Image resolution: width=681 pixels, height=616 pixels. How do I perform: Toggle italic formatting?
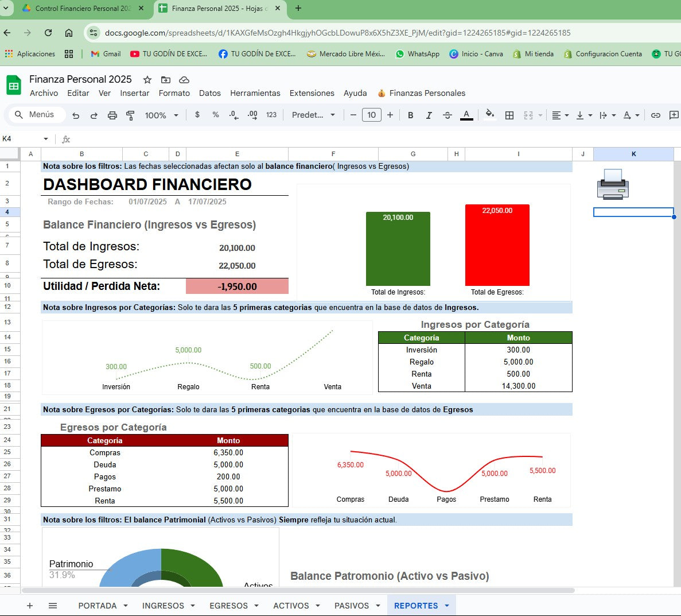click(x=429, y=115)
